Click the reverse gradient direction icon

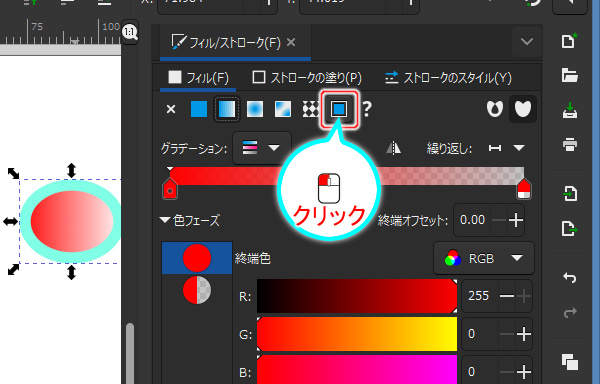pyautogui.click(x=393, y=148)
